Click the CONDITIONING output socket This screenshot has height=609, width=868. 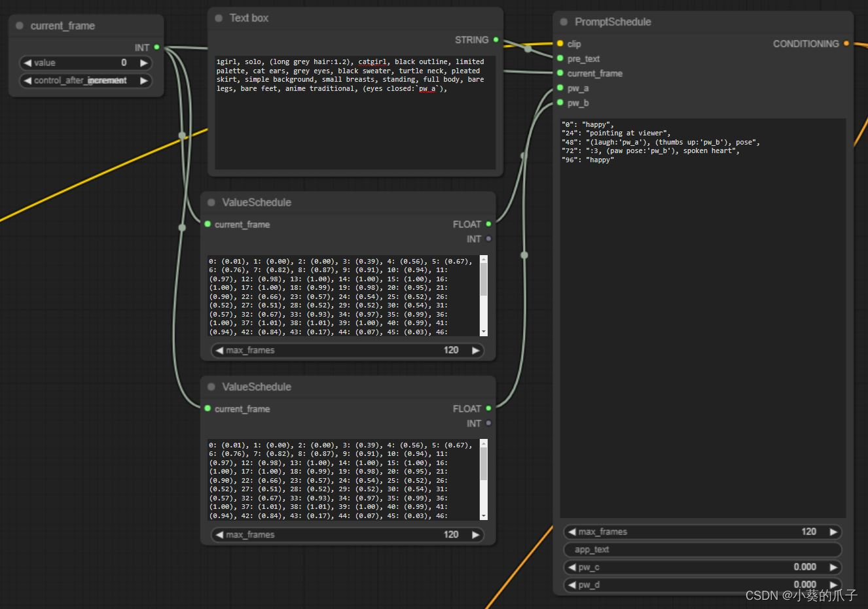pyautogui.click(x=846, y=43)
